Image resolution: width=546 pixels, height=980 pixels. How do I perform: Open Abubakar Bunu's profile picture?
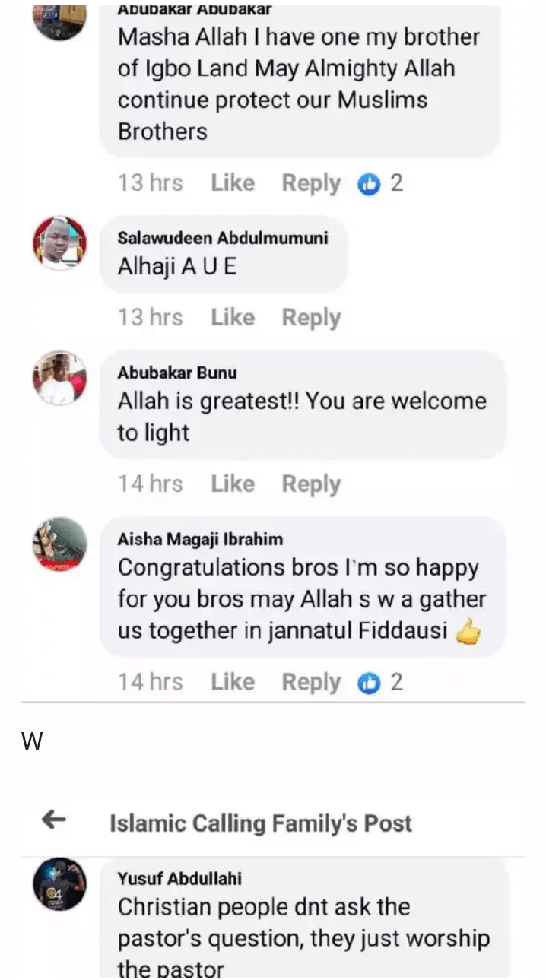click(59, 378)
